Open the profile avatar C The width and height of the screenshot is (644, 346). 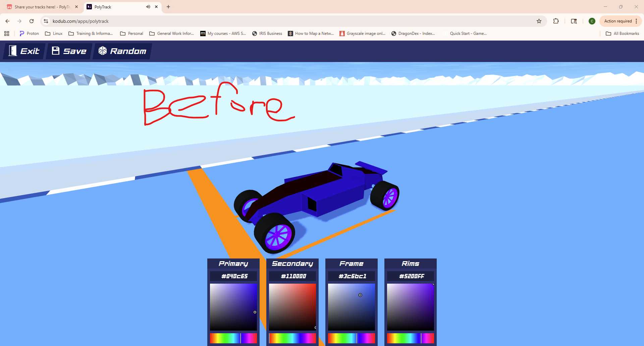[x=592, y=21]
